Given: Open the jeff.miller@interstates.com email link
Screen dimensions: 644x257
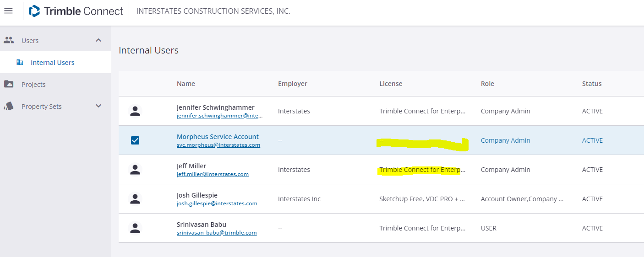Looking at the screenshot, I should tap(213, 174).
